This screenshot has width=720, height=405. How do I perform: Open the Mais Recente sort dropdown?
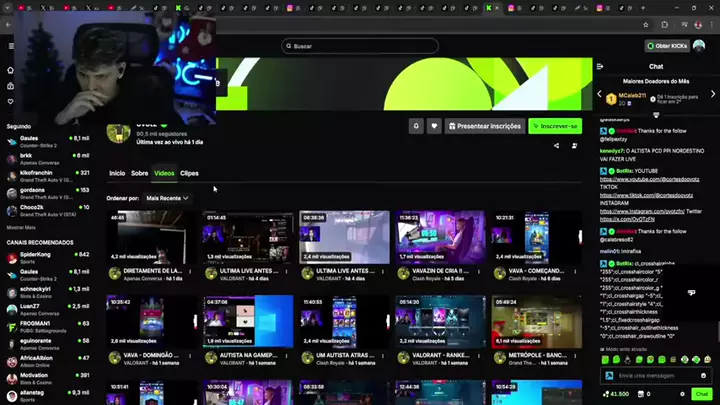(166, 198)
